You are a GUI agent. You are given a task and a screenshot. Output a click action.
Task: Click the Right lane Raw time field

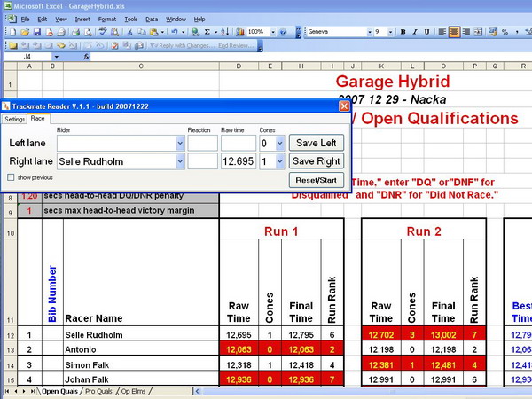pos(239,161)
